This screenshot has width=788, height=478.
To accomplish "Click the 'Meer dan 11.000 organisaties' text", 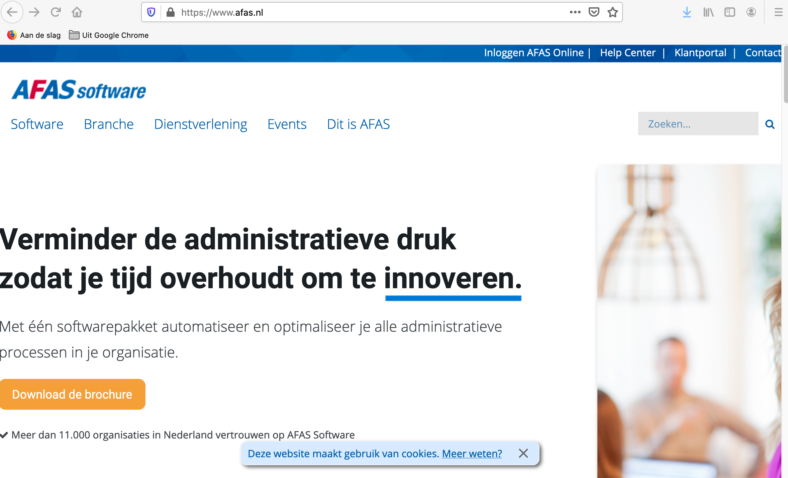I will tap(183, 435).
